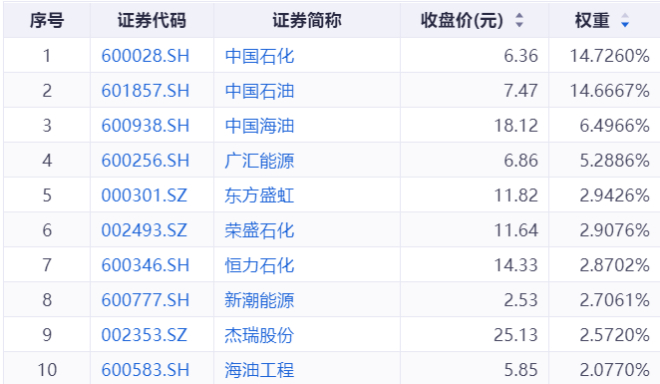Open stock code 601857.SH
Image resolution: width=660 pixels, height=384 pixels.
pos(145,91)
